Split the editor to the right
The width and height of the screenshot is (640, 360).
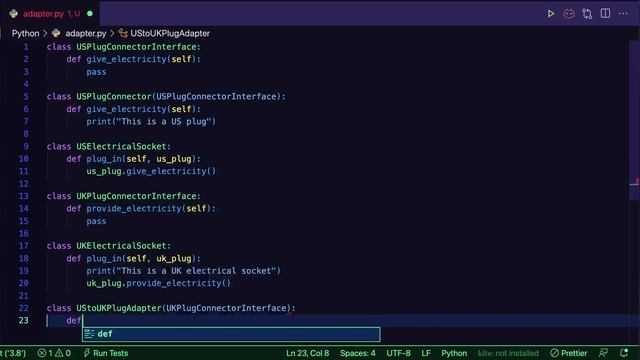[605, 13]
